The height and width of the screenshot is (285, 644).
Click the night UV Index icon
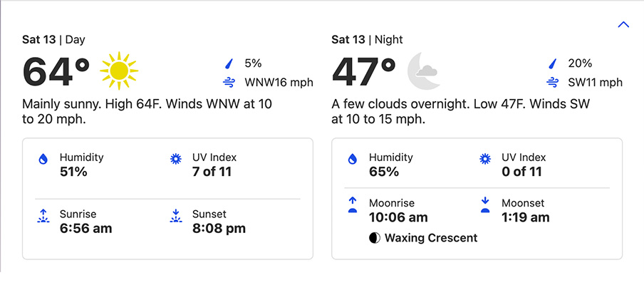click(484, 159)
